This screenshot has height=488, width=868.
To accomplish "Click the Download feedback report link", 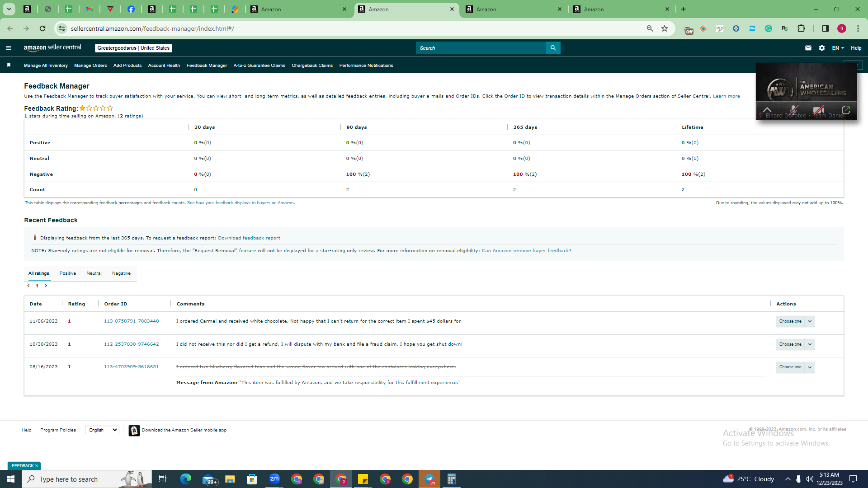I will (249, 238).
